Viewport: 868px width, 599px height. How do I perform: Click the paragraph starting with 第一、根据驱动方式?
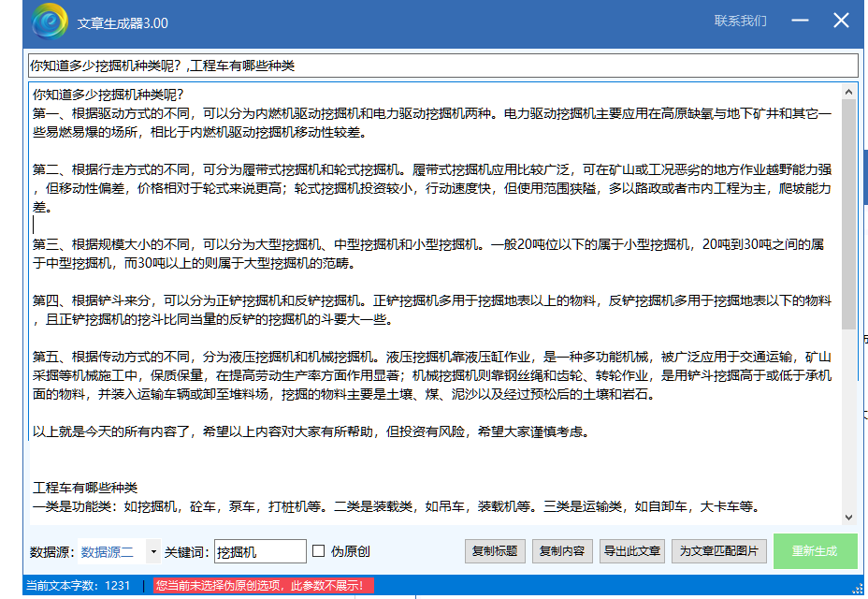click(432, 123)
